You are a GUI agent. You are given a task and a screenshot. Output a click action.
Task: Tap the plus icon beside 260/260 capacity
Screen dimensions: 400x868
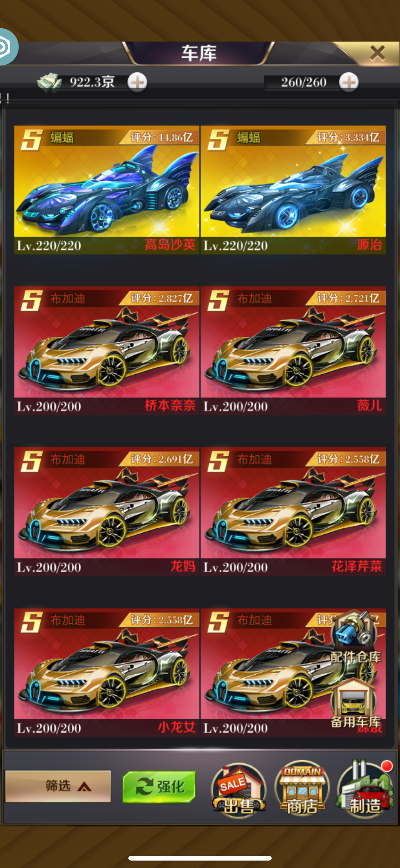click(349, 82)
